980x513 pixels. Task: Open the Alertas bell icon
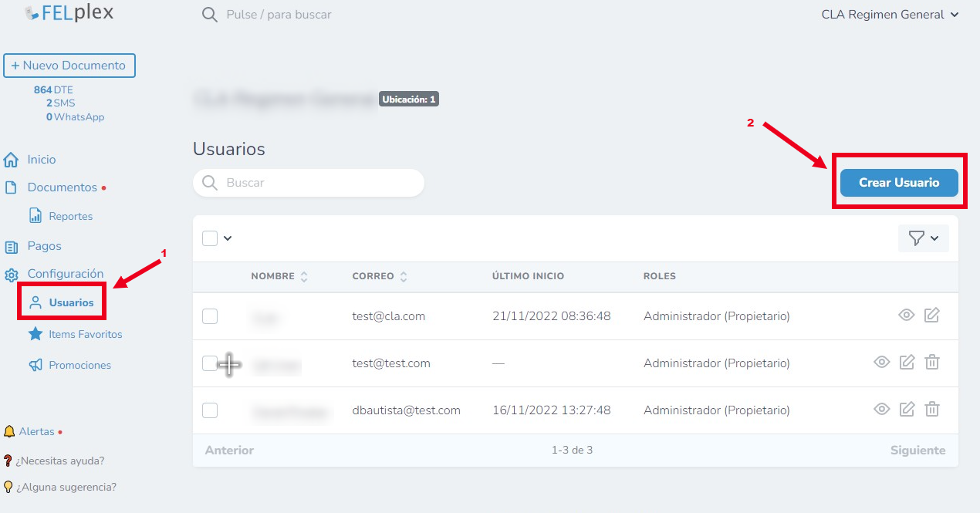click(x=9, y=431)
